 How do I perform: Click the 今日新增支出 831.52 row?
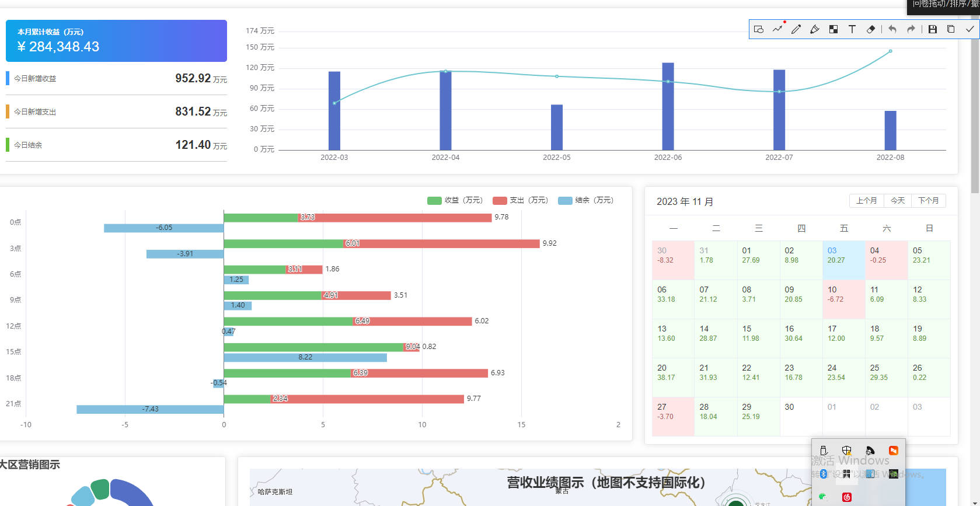116,111
